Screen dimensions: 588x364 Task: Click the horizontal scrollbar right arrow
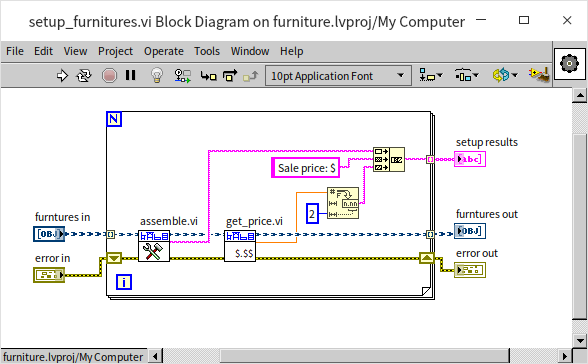point(565,356)
